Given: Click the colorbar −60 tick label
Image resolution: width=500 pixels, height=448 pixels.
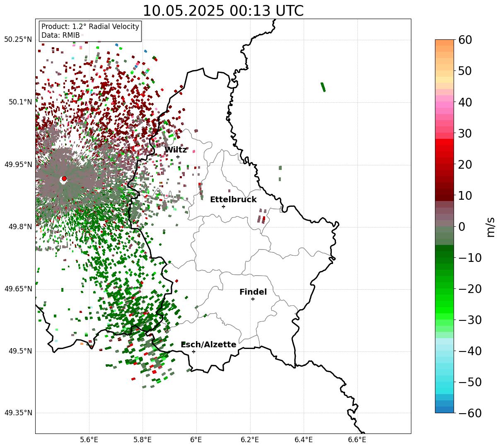Looking at the screenshot, I should tap(469, 413).
